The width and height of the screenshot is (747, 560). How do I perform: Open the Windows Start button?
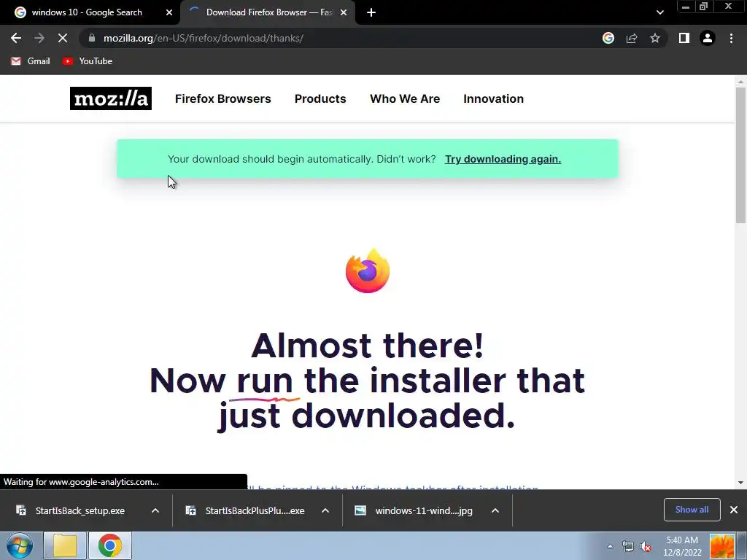20,545
